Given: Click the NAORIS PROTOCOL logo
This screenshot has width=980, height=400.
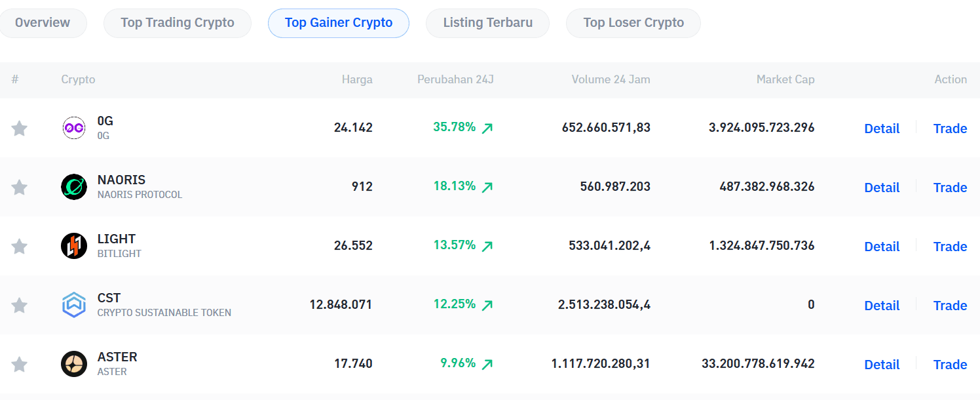Looking at the screenshot, I should tap(74, 187).
